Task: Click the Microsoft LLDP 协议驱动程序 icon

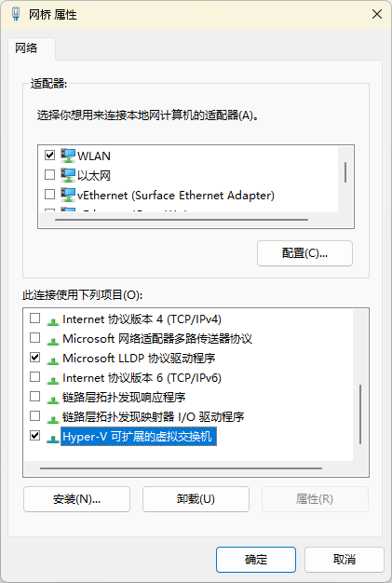Action: click(53, 359)
